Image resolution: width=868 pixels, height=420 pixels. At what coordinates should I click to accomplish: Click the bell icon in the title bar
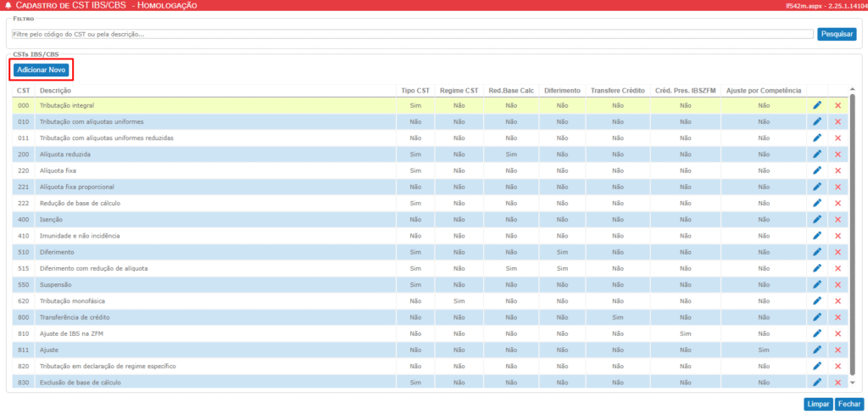coord(8,5)
